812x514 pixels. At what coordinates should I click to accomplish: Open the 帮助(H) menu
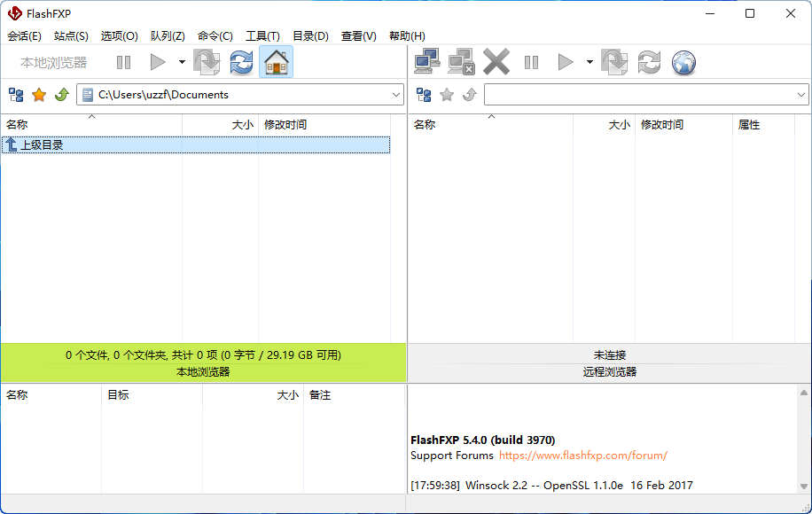pyautogui.click(x=407, y=36)
